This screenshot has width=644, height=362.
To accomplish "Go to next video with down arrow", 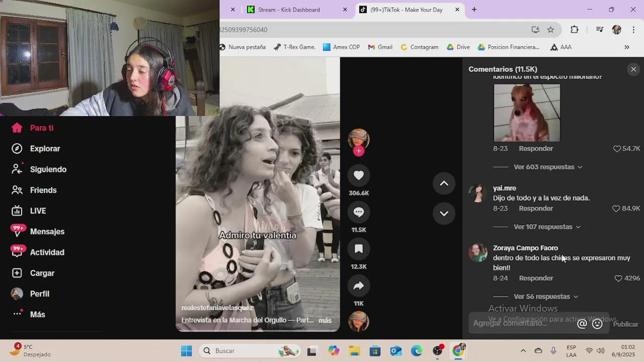I will 444,214.
